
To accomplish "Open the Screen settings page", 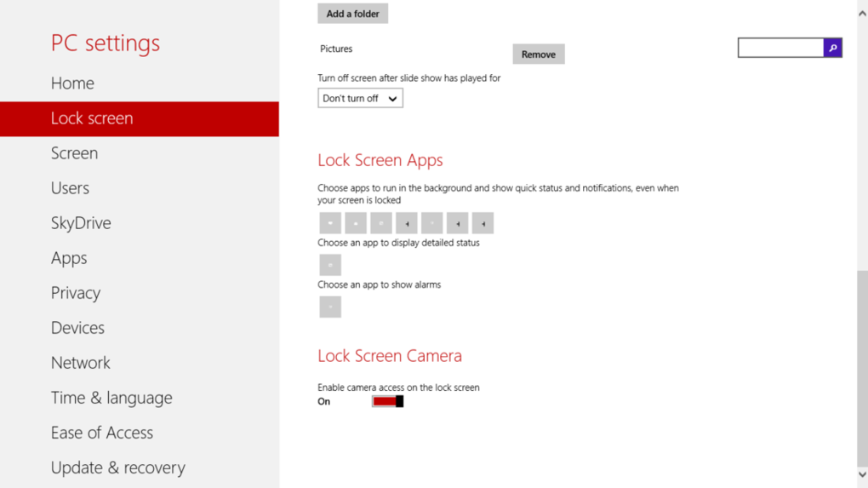I will (x=74, y=153).
